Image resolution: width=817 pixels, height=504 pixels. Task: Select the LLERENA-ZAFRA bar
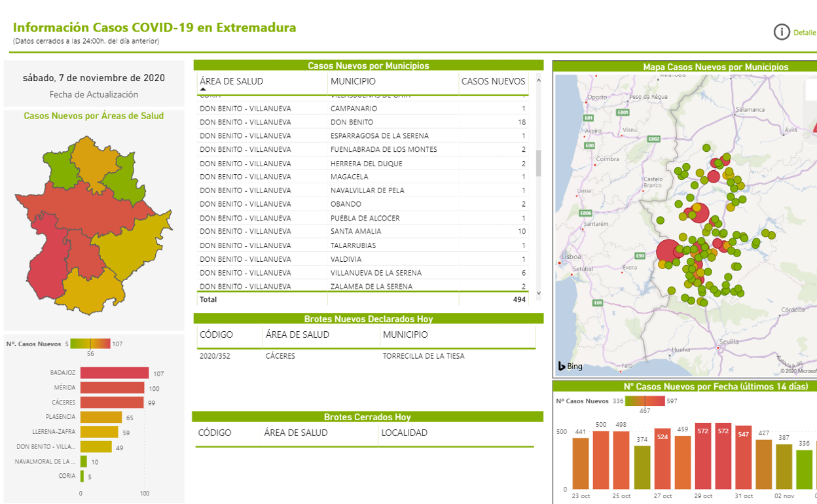pos(100,432)
